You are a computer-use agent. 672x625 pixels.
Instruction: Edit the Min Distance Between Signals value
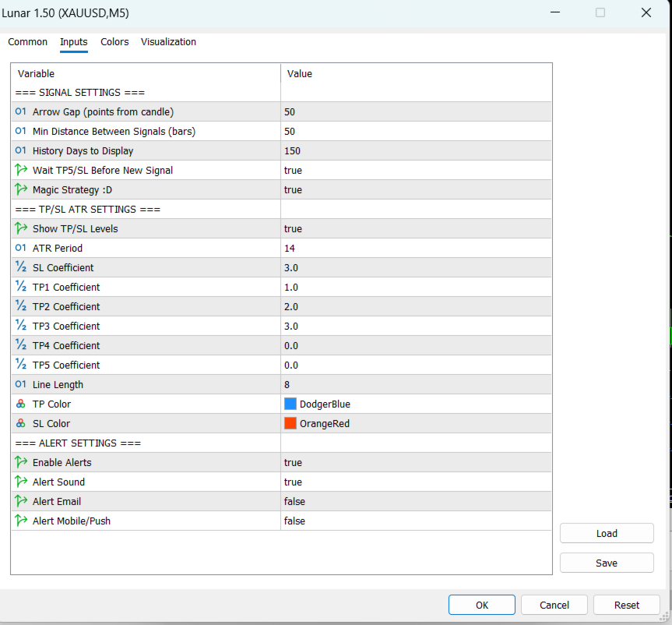click(416, 131)
